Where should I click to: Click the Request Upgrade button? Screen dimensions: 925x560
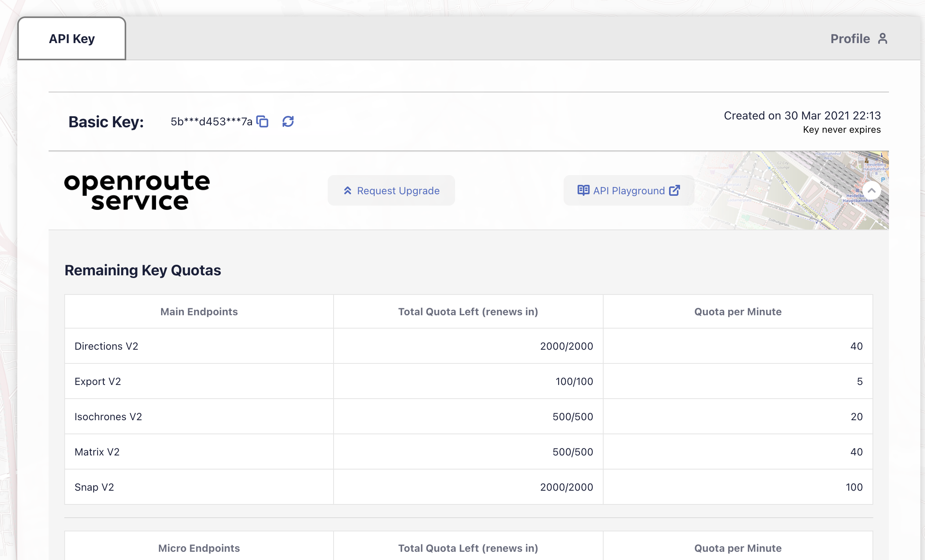[391, 190]
